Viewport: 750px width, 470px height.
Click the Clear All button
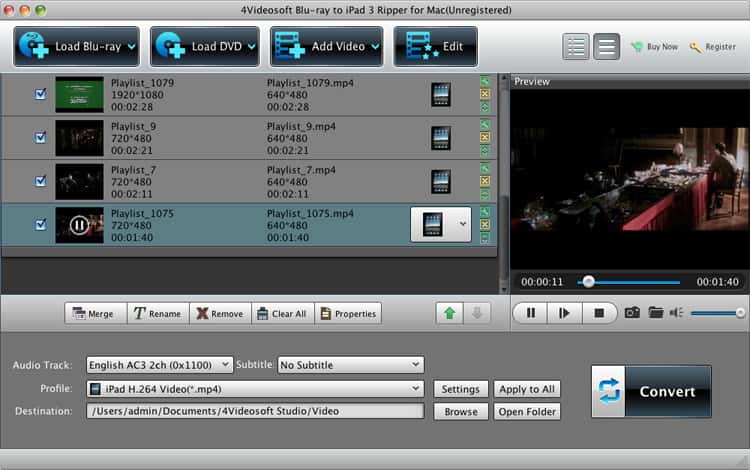pos(283,314)
